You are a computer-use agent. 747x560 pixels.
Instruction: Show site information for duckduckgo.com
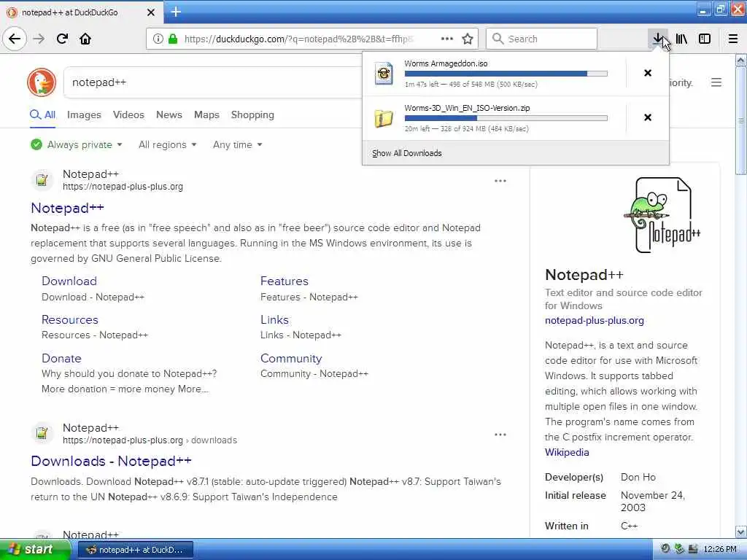(158, 39)
